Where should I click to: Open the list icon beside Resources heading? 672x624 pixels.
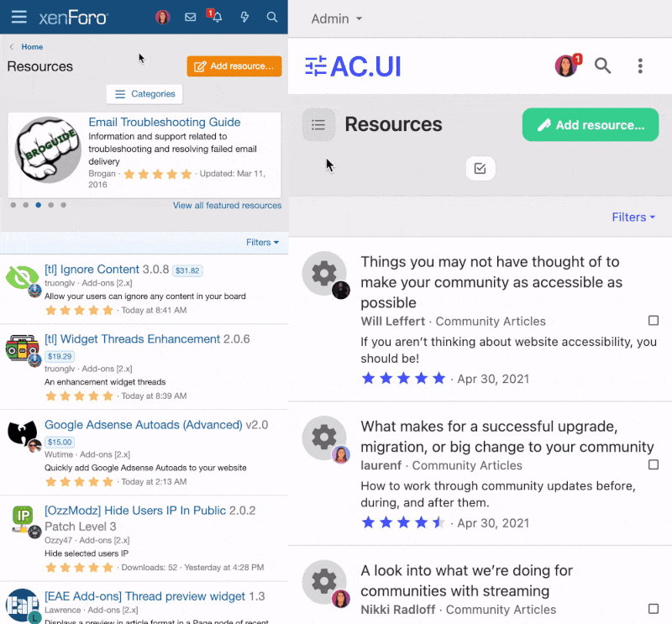318,124
